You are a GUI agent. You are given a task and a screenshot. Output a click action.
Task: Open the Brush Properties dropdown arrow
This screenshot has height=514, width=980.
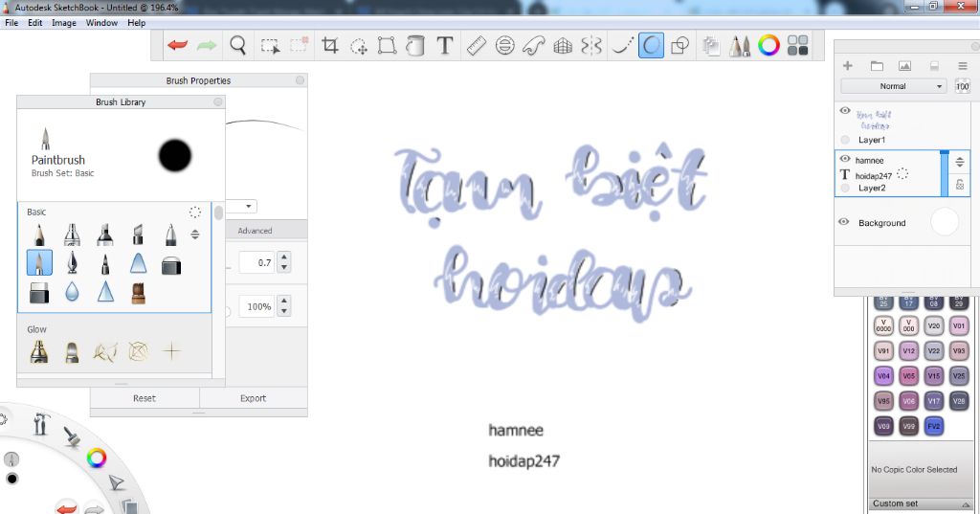(x=249, y=206)
